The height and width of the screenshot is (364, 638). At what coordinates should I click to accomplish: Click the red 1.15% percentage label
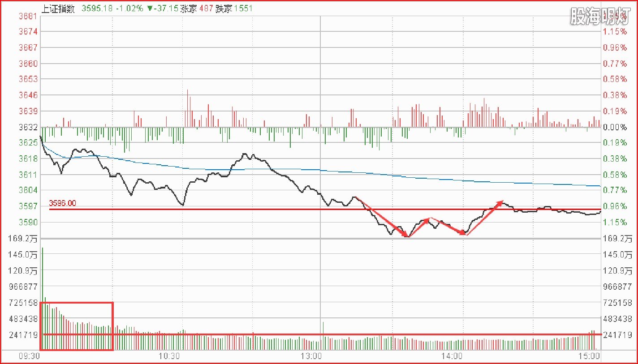pyautogui.click(x=615, y=31)
